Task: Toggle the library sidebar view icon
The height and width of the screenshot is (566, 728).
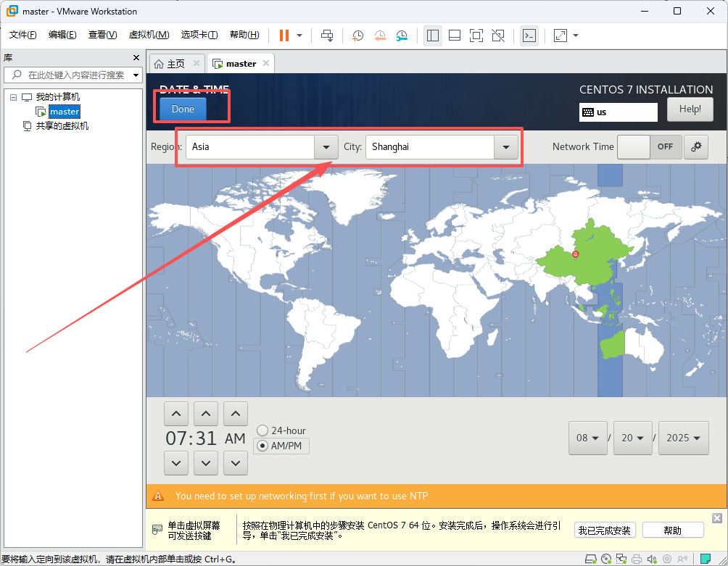Action: click(x=433, y=36)
